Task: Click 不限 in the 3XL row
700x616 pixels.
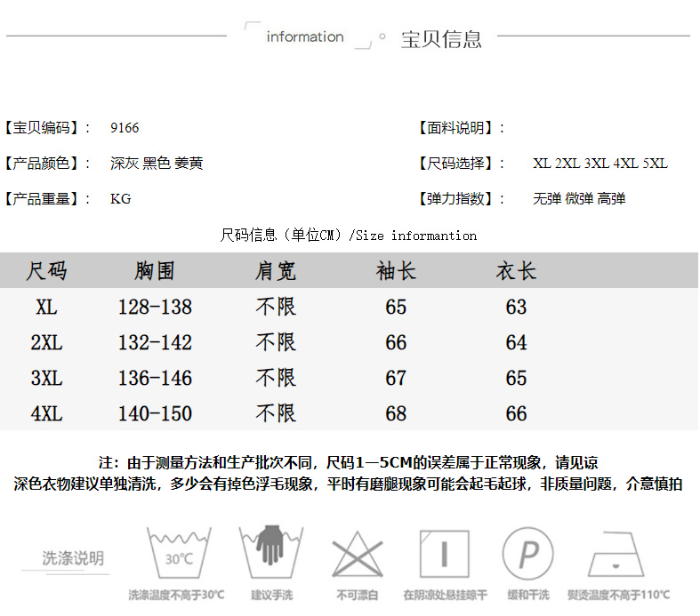Action: (276, 379)
